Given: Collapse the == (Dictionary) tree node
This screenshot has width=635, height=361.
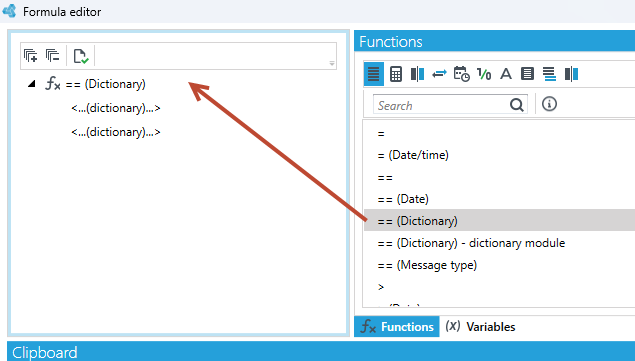Looking at the screenshot, I should (x=32, y=84).
